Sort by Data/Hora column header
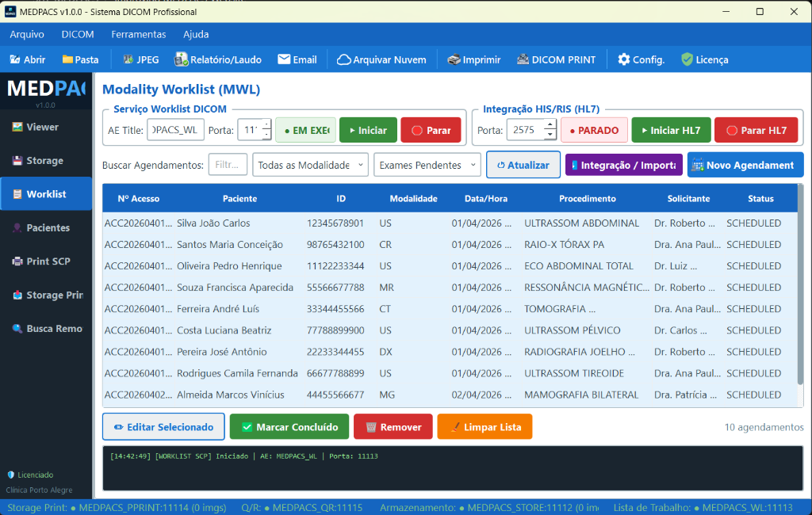 pyautogui.click(x=486, y=199)
